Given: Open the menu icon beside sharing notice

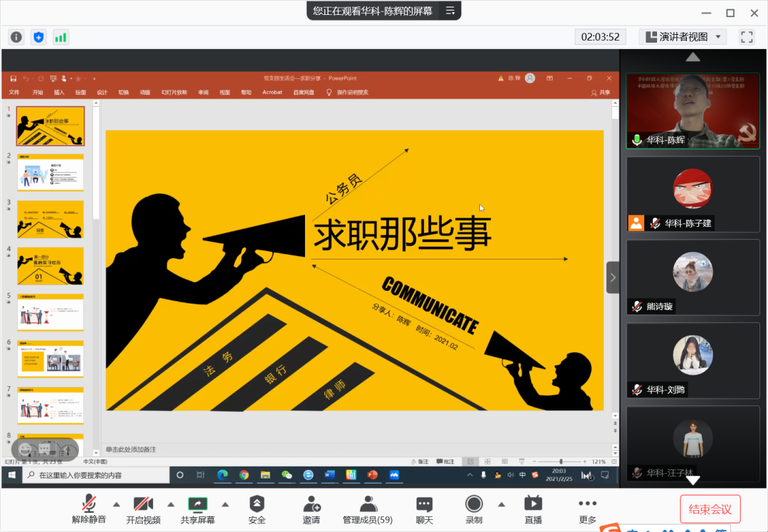Looking at the screenshot, I should coord(449,11).
